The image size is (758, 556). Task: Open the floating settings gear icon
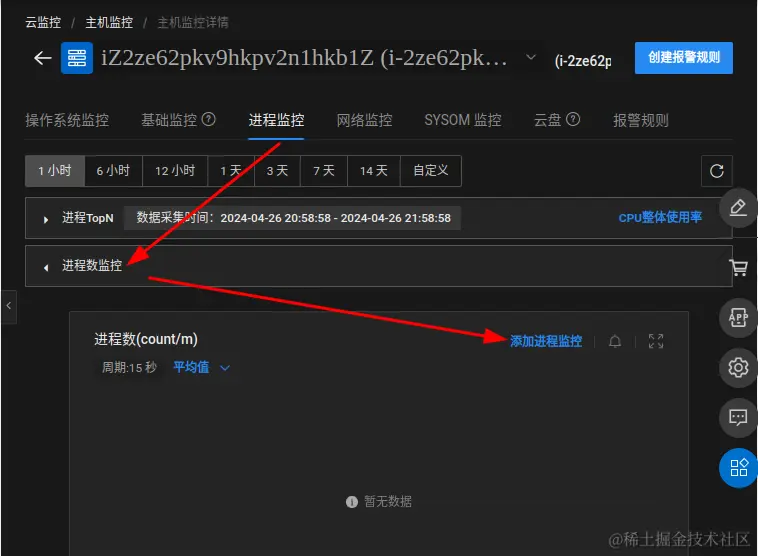(x=738, y=367)
